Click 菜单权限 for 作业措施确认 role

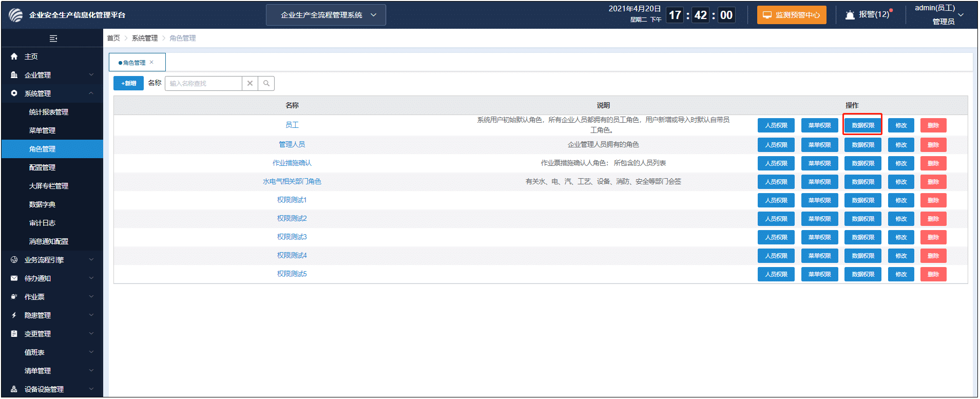[x=820, y=163]
